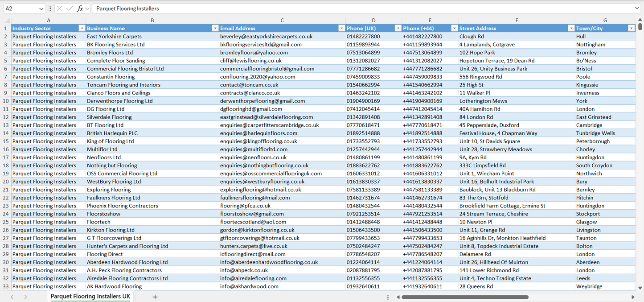Select the Parquet Flooring Installers UK sheet tab
This screenshot has height=302, width=644.
[90, 297]
